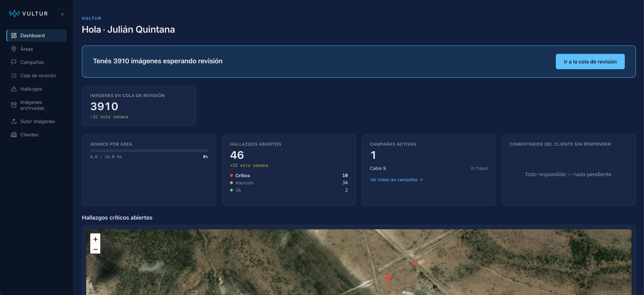
Task: Click the 'Hallazgos críticos abiertos' heading
Action: point(117,217)
